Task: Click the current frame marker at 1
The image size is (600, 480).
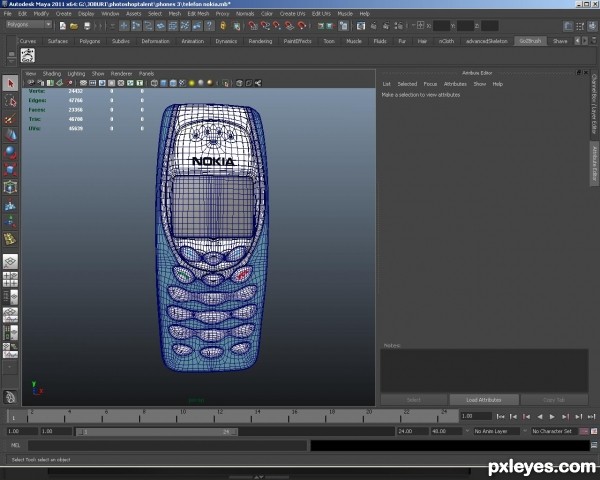Action: pos(13,417)
